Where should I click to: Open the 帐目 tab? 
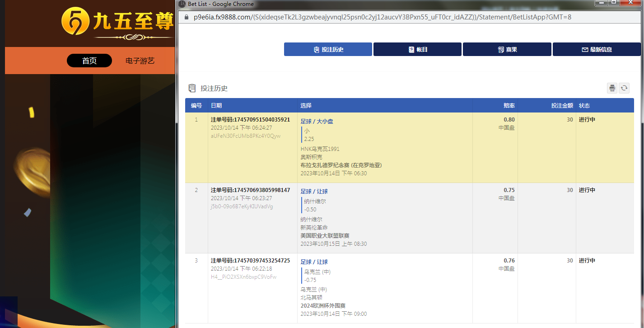coord(417,49)
